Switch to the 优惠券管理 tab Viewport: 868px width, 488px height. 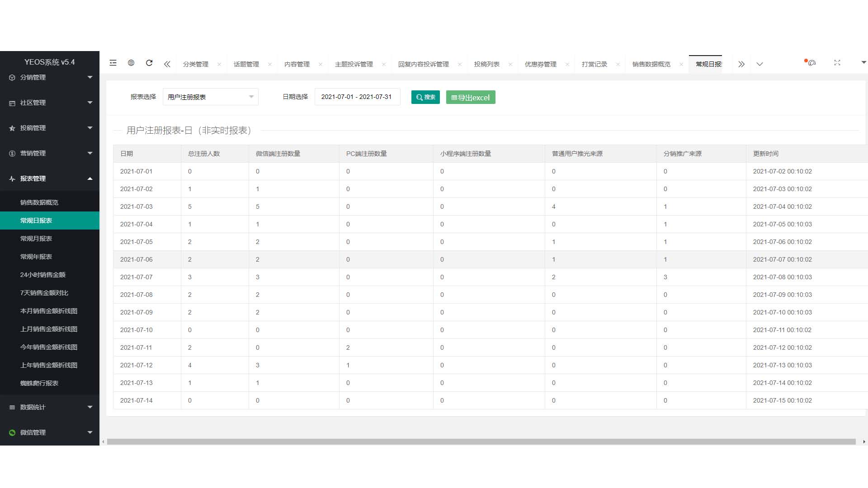[541, 64]
